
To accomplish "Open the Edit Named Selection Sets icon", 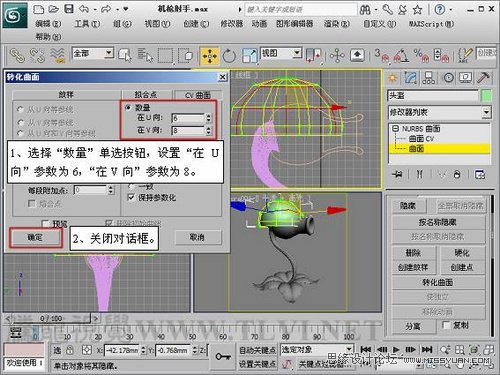I will [465, 55].
